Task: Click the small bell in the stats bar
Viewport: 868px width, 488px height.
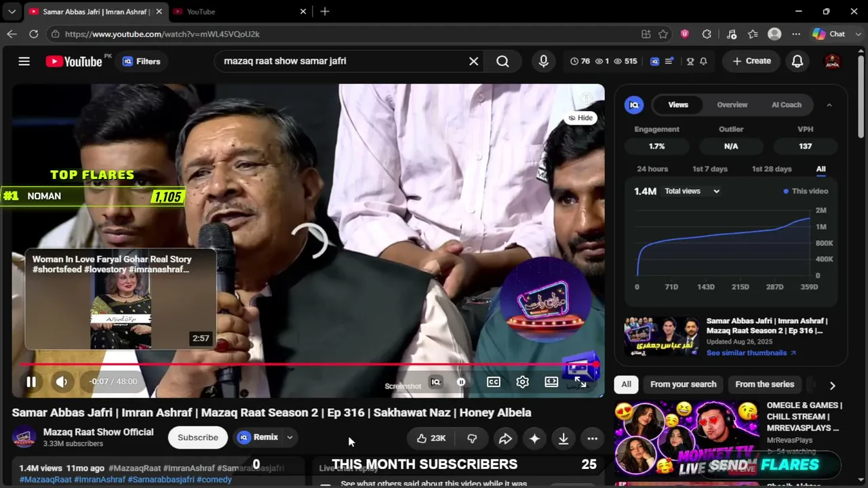Action: (703, 61)
